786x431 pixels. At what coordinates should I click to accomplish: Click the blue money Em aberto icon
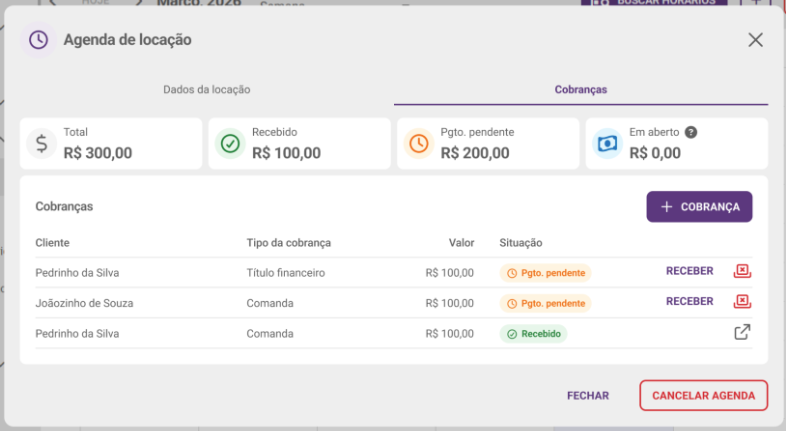click(x=608, y=144)
